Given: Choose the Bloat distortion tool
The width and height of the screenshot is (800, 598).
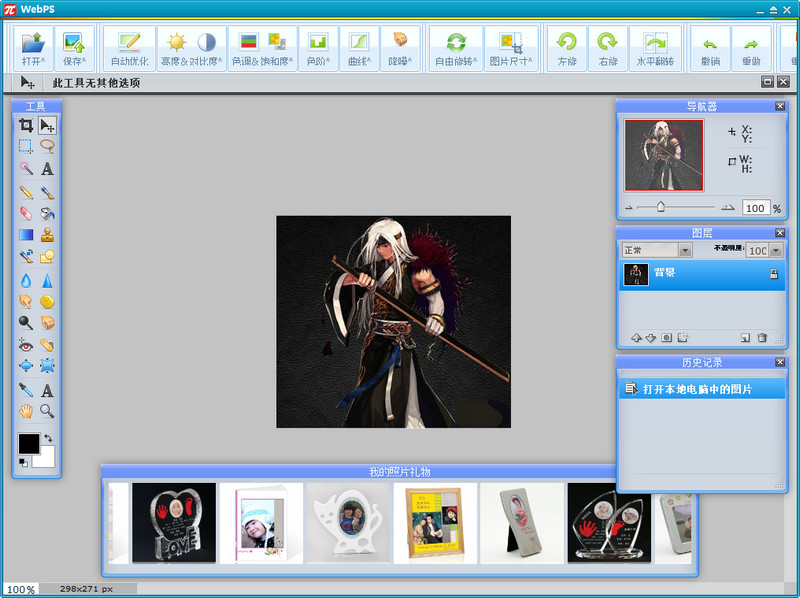Looking at the screenshot, I should tap(26, 365).
